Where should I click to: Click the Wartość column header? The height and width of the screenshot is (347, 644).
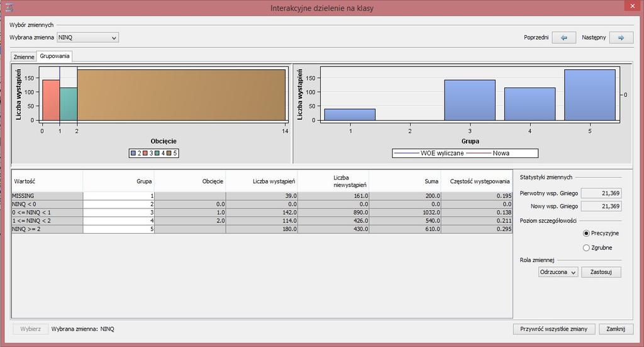click(x=47, y=181)
